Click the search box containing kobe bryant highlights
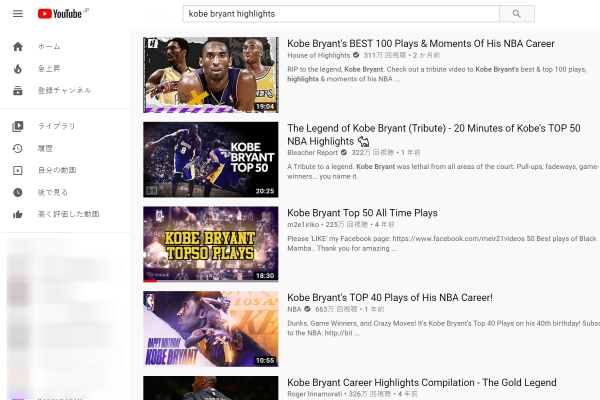Viewport: 600px width, 400px height. [341, 14]
